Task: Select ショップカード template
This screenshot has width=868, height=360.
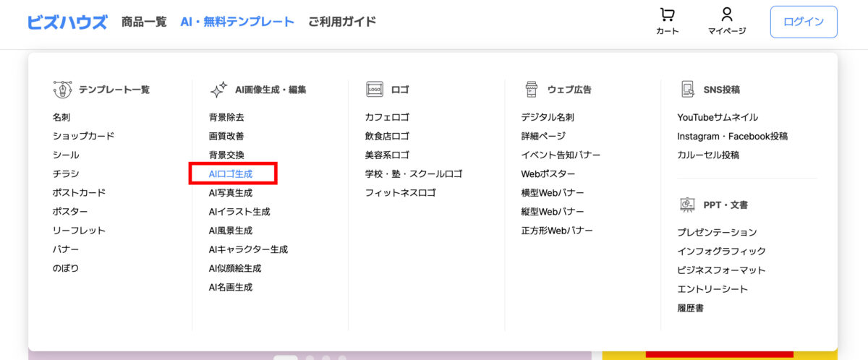Action: [x=83, y=136]
